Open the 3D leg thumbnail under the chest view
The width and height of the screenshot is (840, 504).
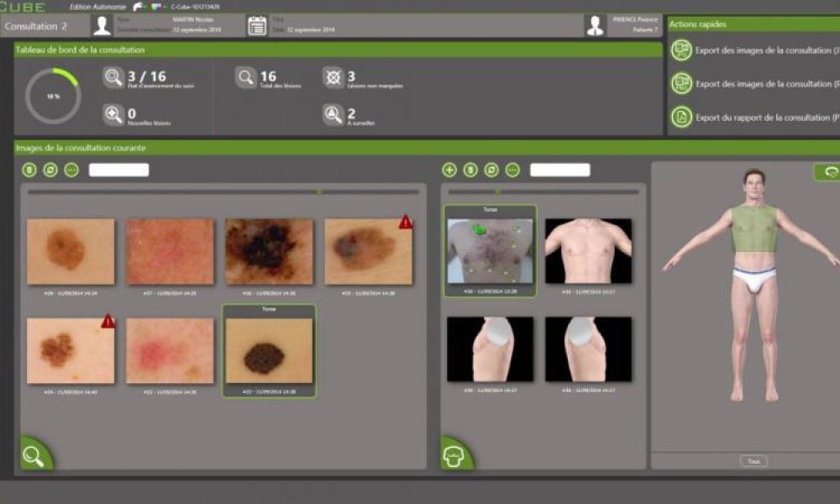tap(588, 349)
